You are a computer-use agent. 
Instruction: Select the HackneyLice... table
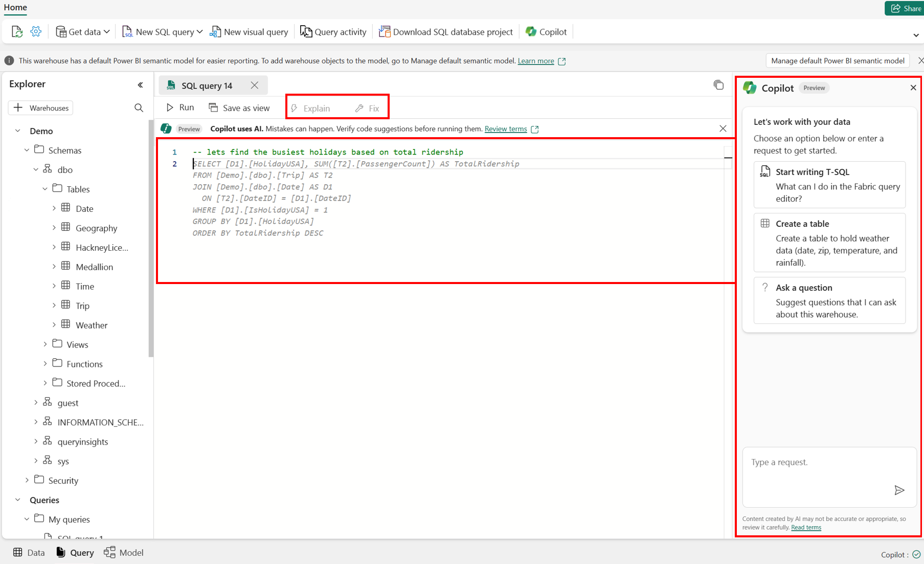point(102,247)
